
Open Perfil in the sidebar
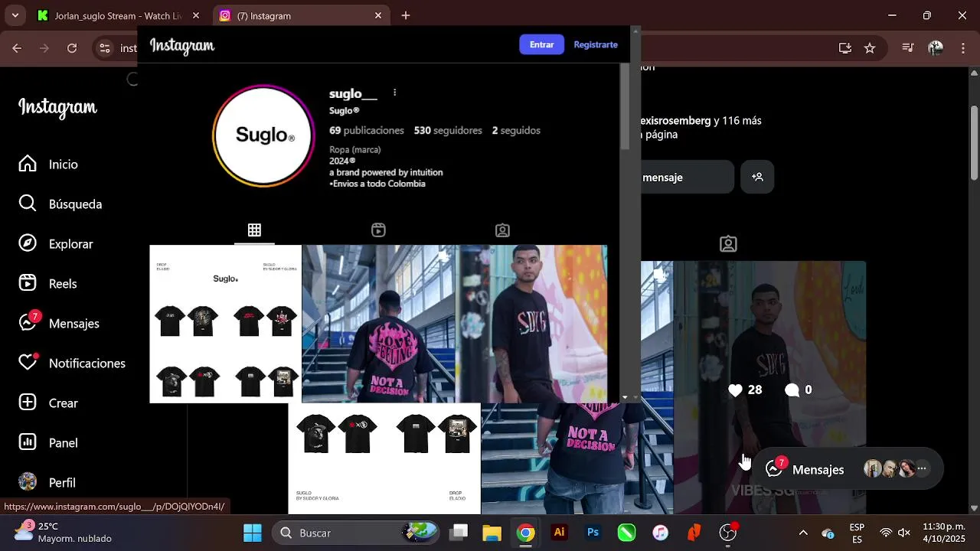click(47, 483)
